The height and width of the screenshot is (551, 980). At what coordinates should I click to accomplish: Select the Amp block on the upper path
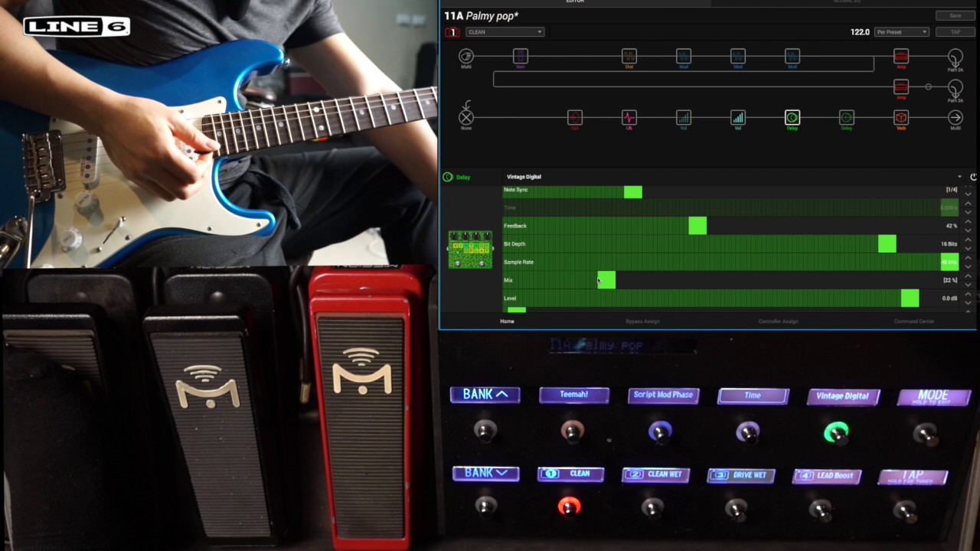coord(901,56)
